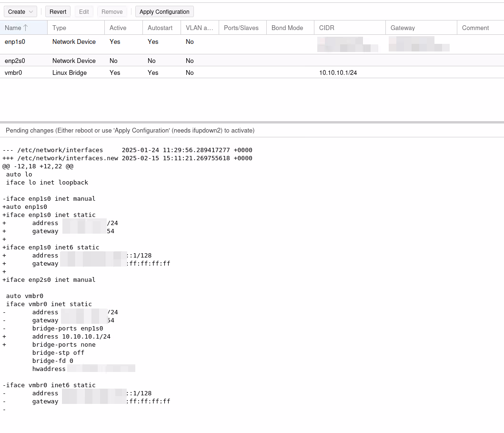
Task: Click the chevron arrow on the Create button
Action: pos(31,12)
